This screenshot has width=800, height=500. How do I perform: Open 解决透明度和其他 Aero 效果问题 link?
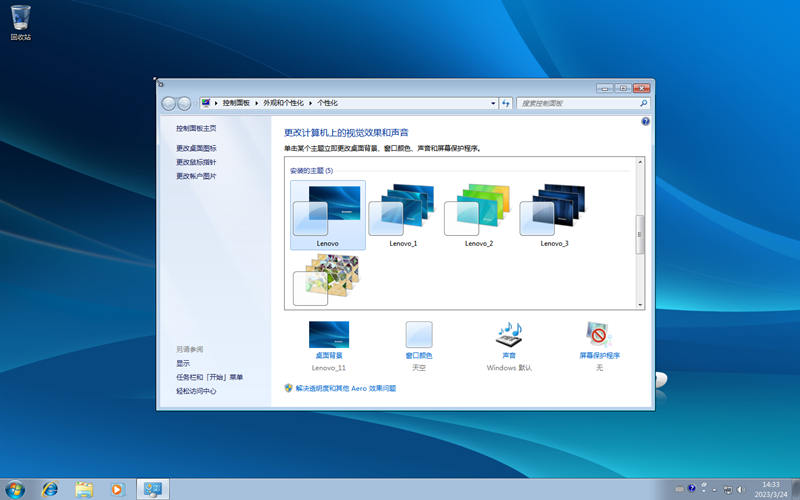[x=346, y=388]
